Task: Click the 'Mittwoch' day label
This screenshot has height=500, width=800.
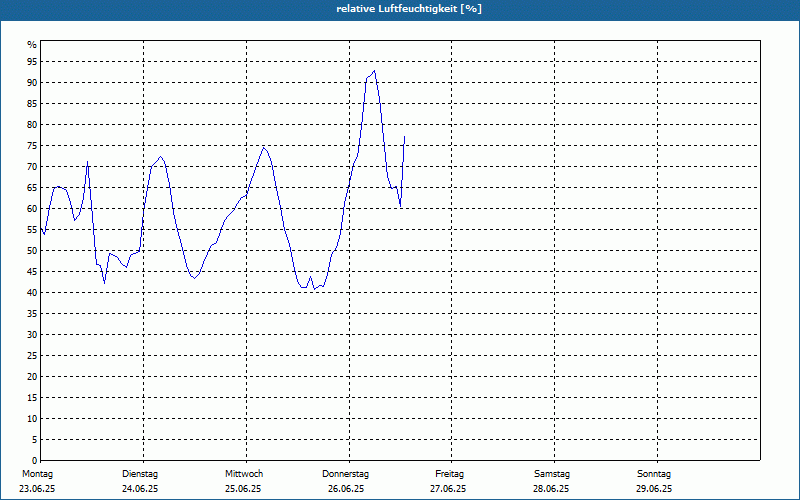Action: 244,474
